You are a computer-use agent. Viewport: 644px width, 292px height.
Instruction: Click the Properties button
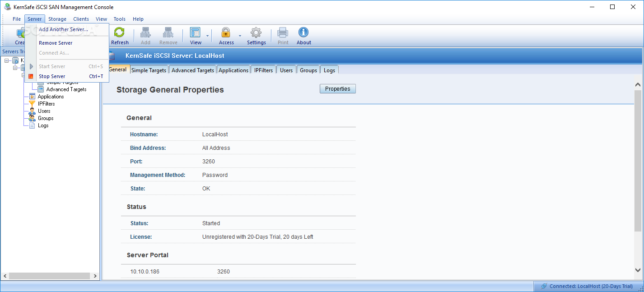click(338, 89)
